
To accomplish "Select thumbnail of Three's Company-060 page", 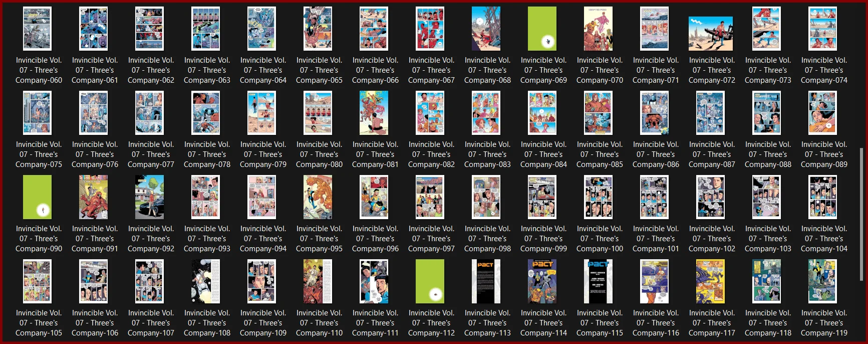I will [37, 29].
